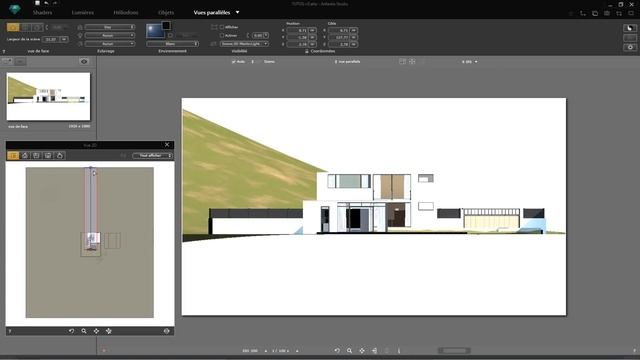
Task: Open the Scenes 3D MasterLight visibility dropdown
Action: tap(244, 44)
